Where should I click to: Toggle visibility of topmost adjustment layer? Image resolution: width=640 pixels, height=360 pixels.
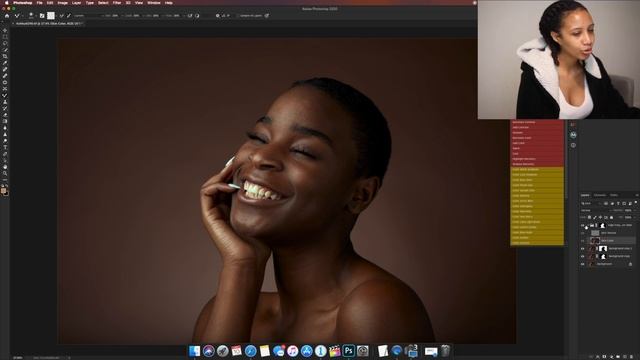[582, 225]
